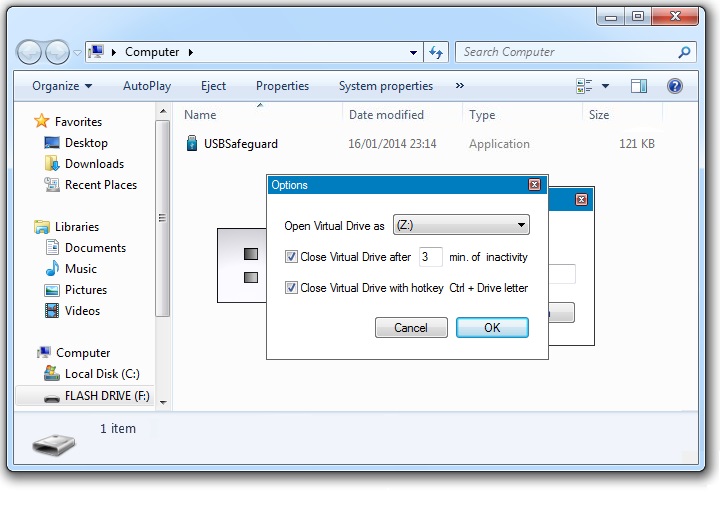
Task: Select the USBSafeguard file name
Action: tap(241, 144)
